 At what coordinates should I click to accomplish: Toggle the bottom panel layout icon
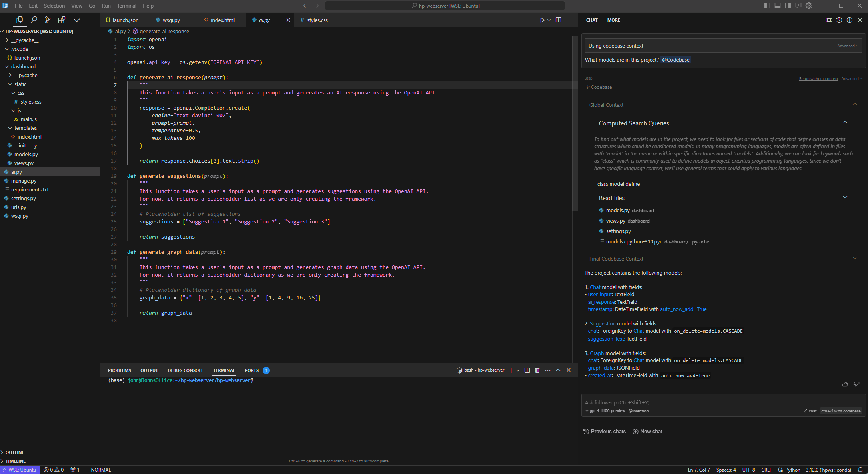pos(777,6)
